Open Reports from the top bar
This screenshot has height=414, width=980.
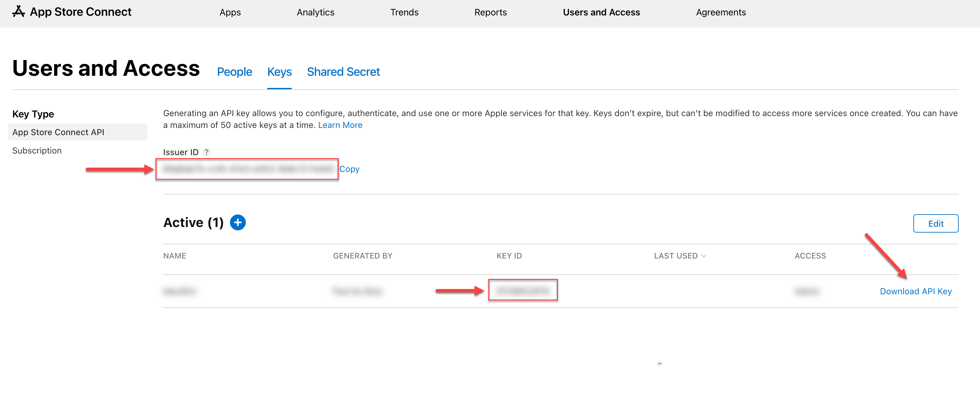(x=490, y=12)
